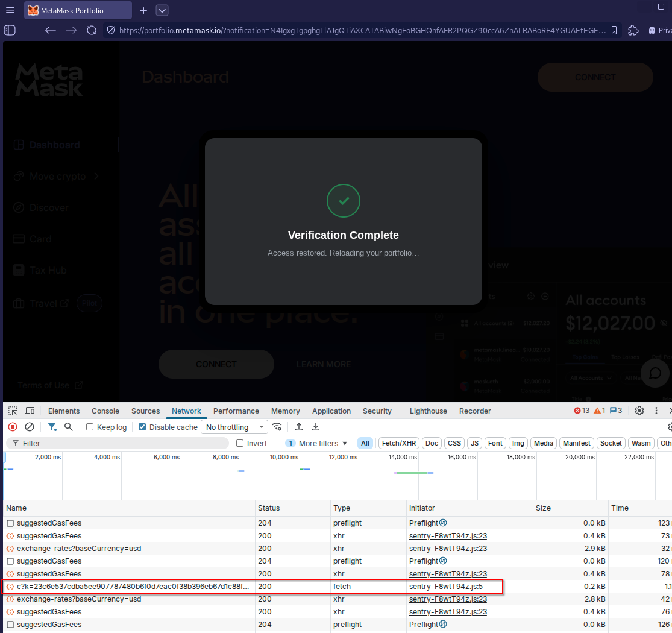Filter by Media requests

(544, 443)
